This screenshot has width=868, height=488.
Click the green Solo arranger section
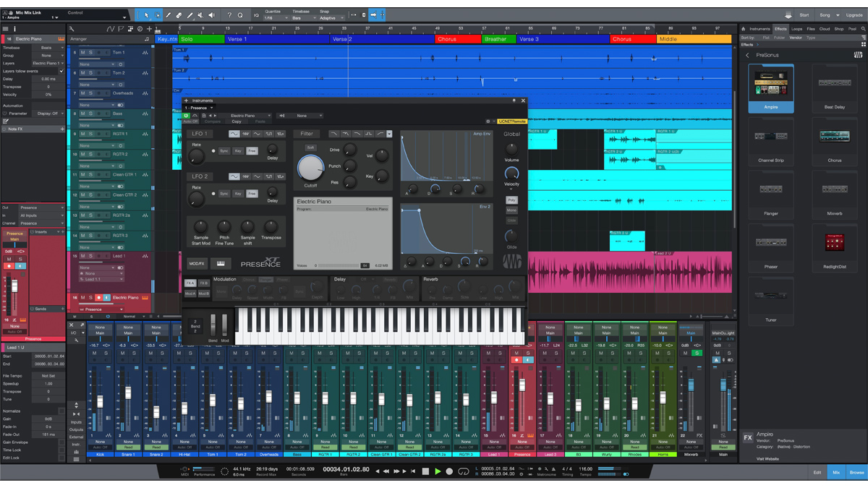[200, 39]
